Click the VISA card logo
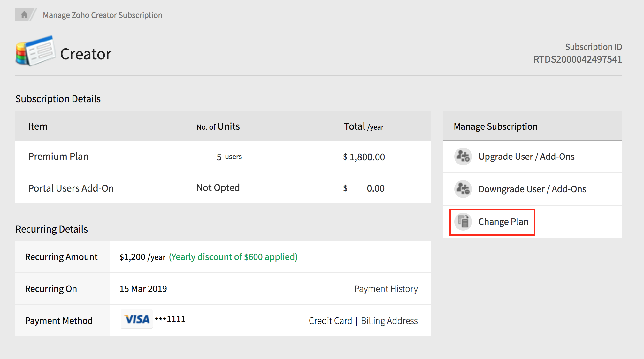Image resolution: width=644 pixels, height=359 pixels. coord(137,319)
